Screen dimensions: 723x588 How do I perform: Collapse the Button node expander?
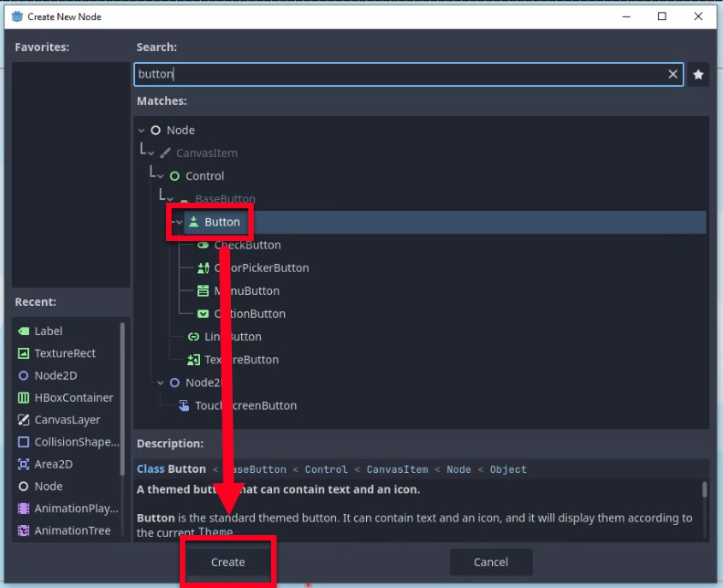coord(179,222)
